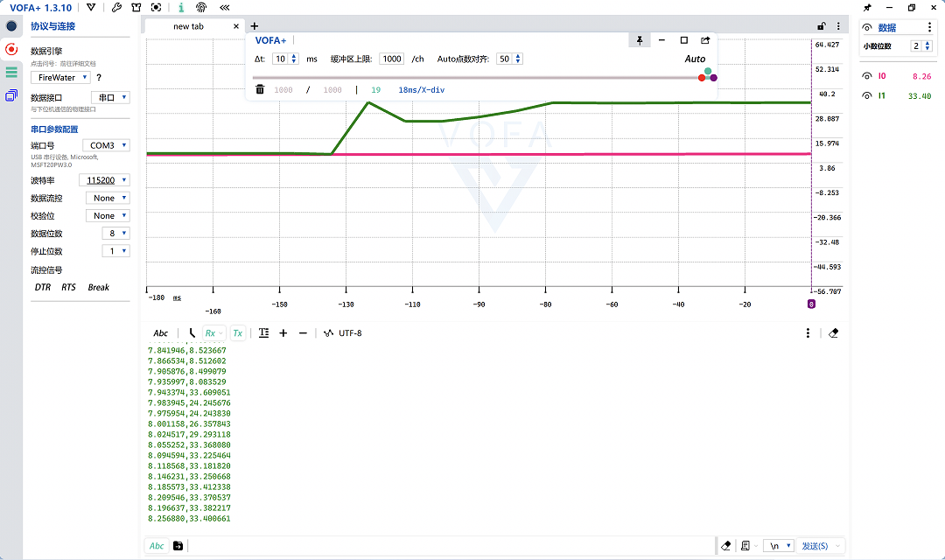Toggle the Auto waveform mode
Screen dimensions: 945x560
[x=695, y=59]
